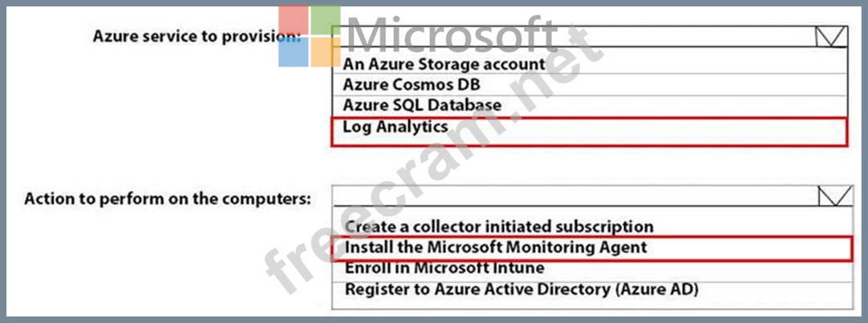Click the Azure service to provision label
868x323 pixels.
(197, 37)
